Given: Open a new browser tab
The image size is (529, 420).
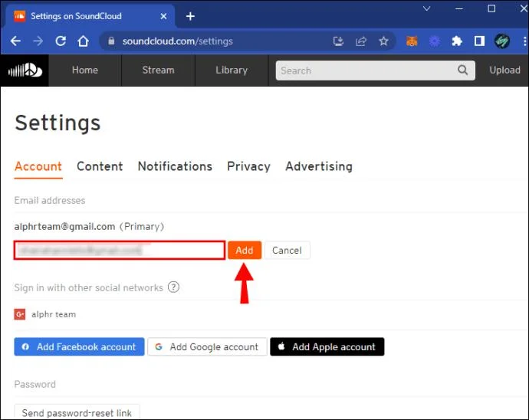Looking at the screenshot, I should [x=190, y=16].
